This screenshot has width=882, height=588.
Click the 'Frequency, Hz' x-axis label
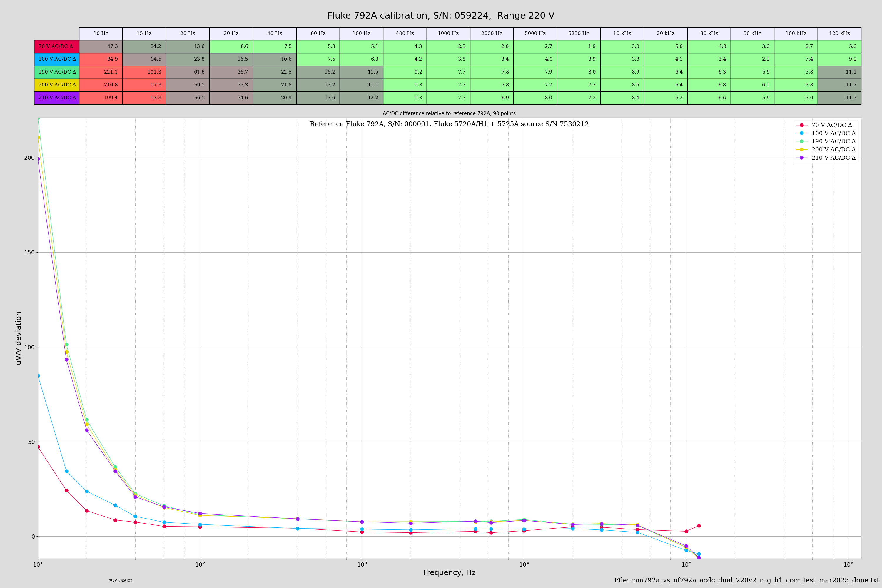[449, 573]
